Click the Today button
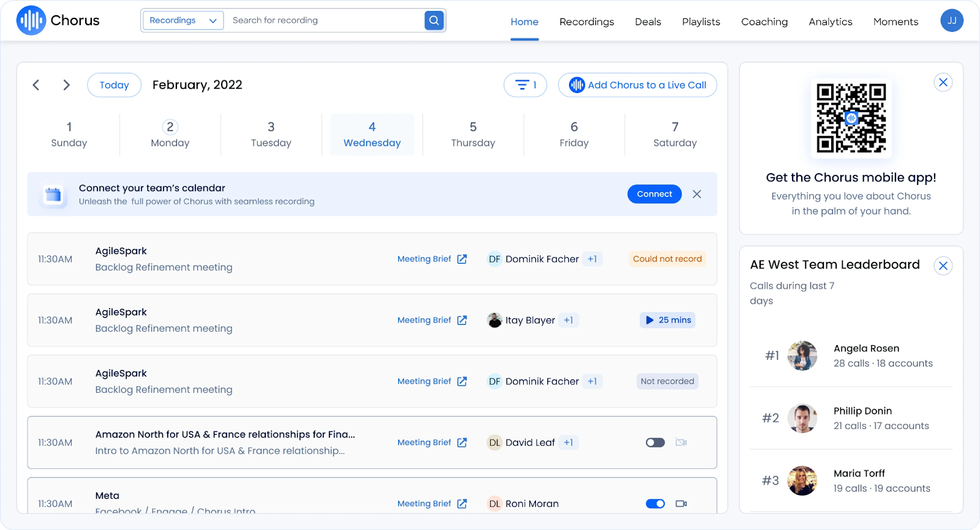 click(115, 85)
